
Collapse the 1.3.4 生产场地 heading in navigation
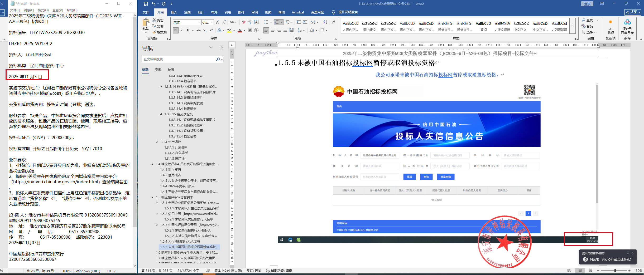(x=157, y=142)
